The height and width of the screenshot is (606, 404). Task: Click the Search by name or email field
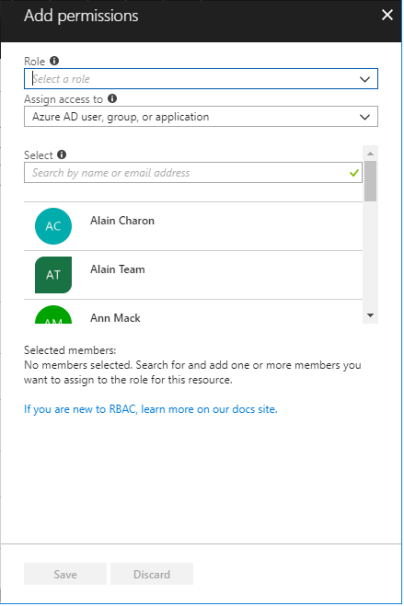point(193,173)
